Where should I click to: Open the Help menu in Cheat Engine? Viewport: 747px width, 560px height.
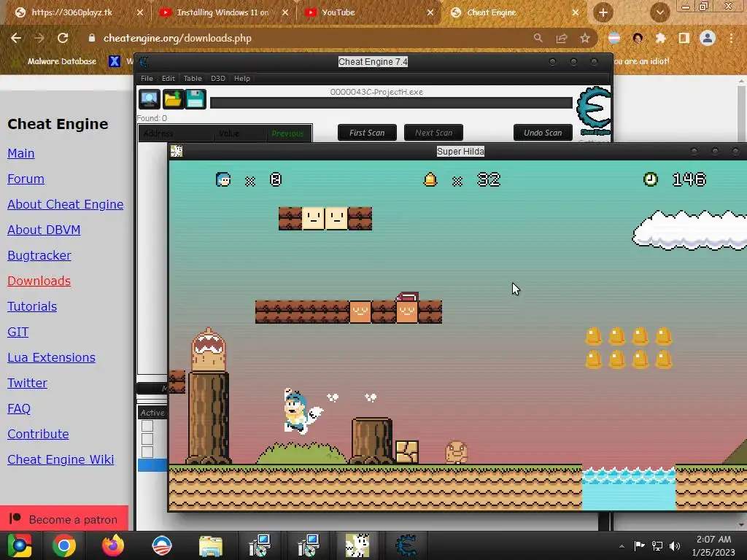(x=242, y=79)
